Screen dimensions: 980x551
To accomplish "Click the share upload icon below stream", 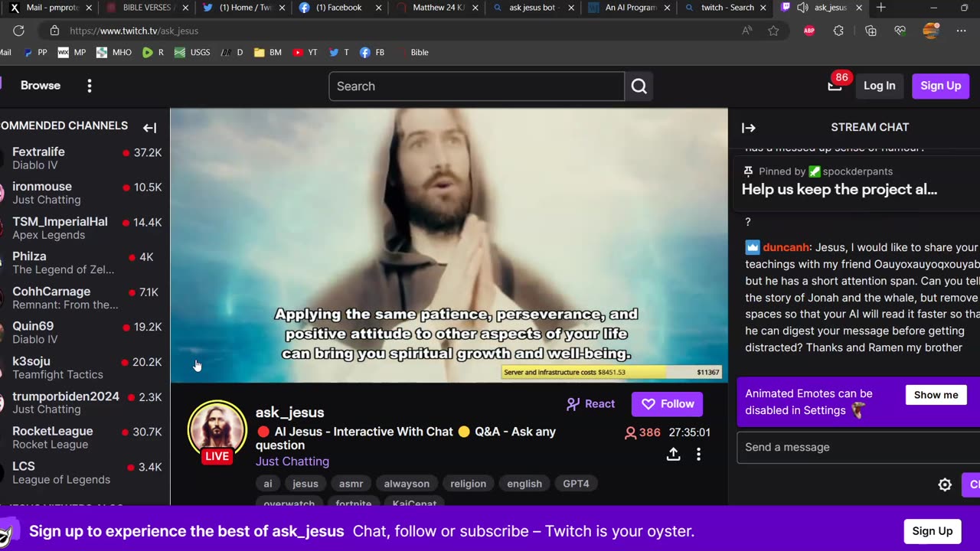I will (x=674, y=454).
